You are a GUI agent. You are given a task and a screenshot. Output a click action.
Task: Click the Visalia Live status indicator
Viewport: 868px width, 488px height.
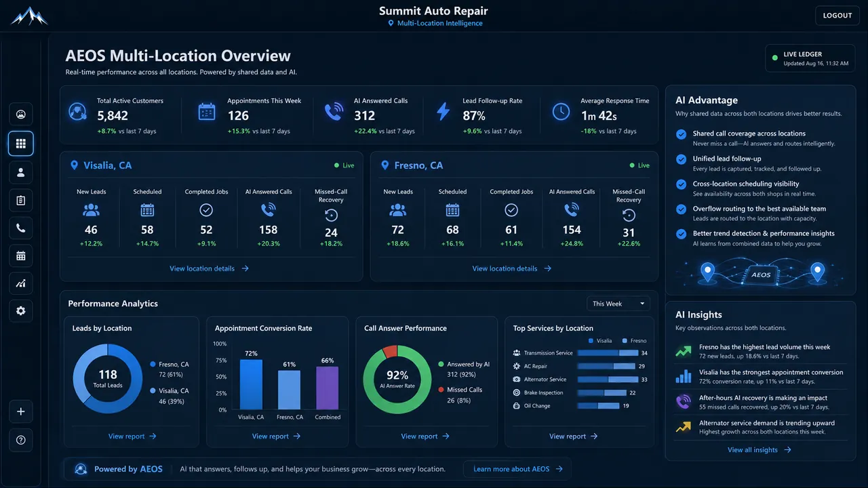click(x=344, y=165)
